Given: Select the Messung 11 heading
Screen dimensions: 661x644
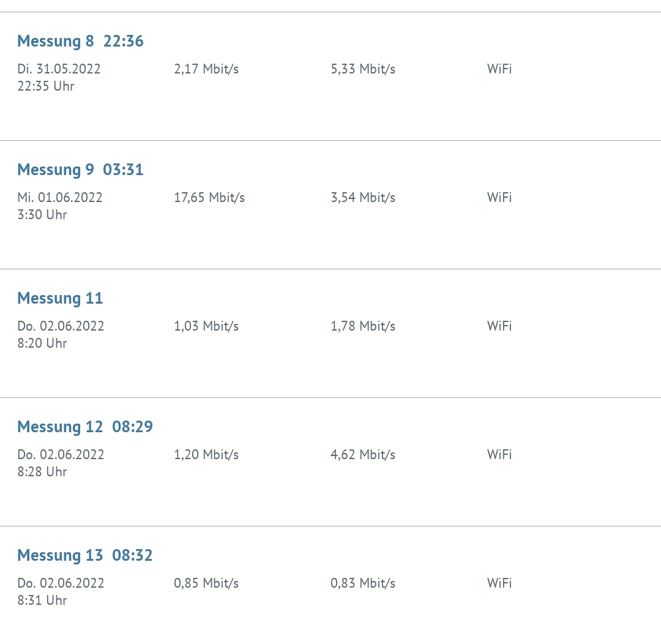Looking at the screenshot, I should 60,298.
